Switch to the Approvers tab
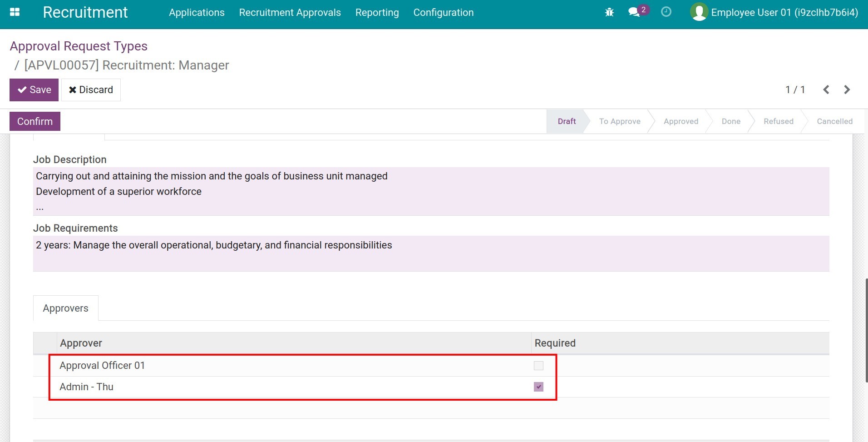 pyautogui.click(x=65, y=308)
